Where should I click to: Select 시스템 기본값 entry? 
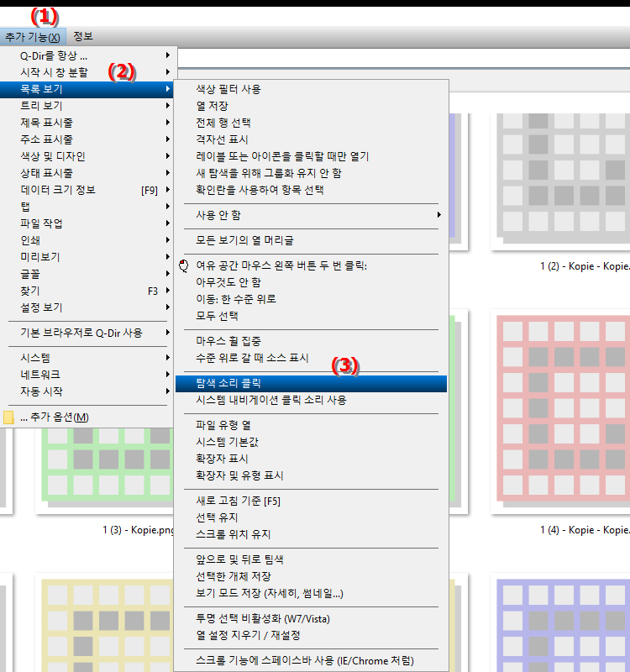(x=311, y=442)
